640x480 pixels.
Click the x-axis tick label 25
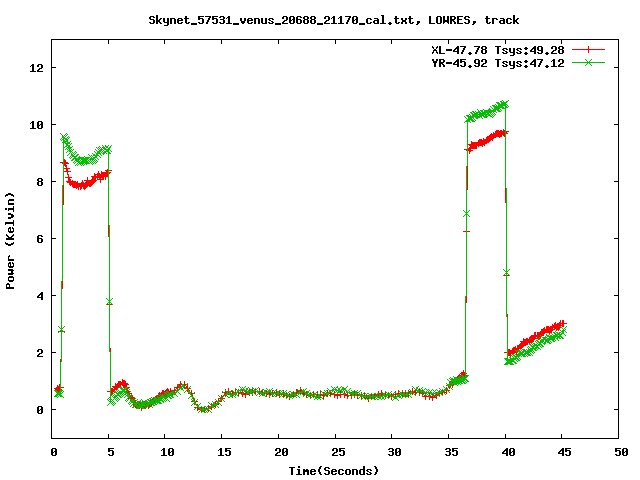338,452
